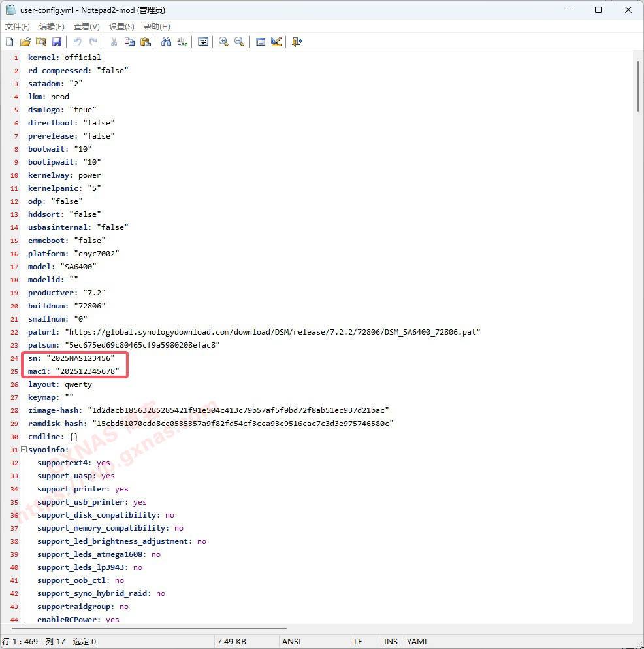This screenshot has height=649, width=644.
Task: Zoom in using the magnifier plus icon
Action: pos(223,42)
